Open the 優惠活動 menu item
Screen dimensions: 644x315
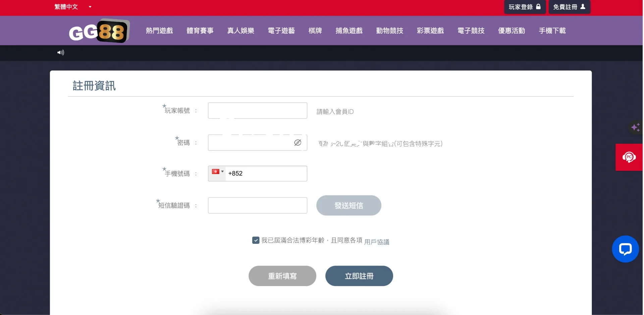coord(512,31)
